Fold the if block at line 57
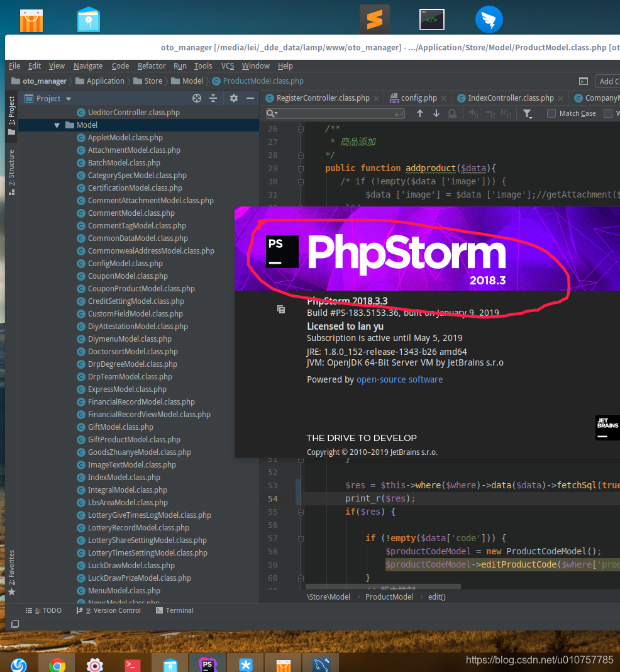 point(301,539)
